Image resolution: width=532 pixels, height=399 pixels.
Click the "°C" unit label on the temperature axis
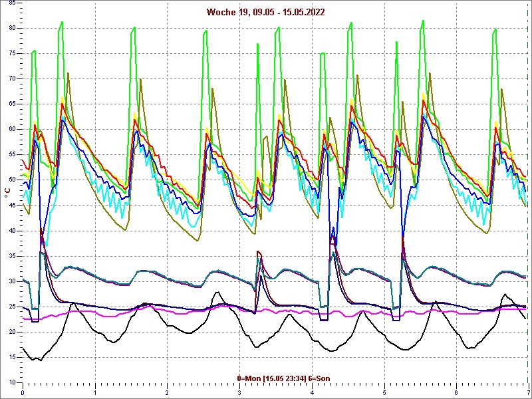click(x=7, y=192)
